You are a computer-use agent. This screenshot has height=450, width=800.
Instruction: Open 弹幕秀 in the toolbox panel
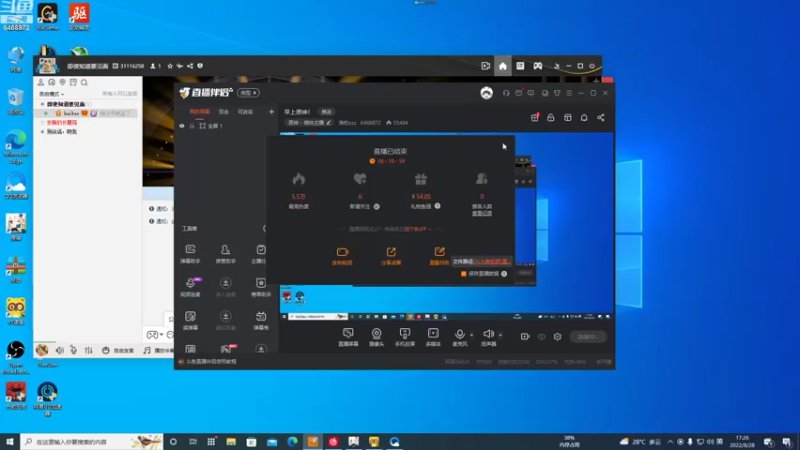point(261,320)
